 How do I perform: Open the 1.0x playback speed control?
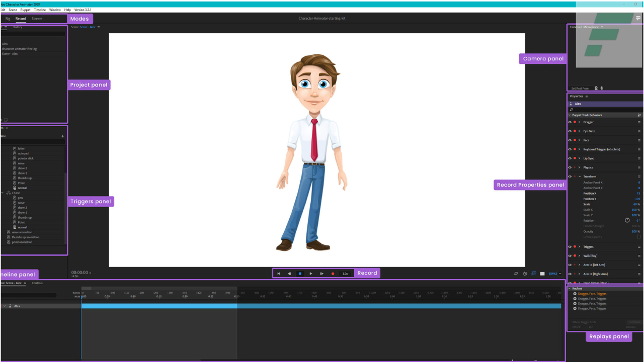click(345, 274)
